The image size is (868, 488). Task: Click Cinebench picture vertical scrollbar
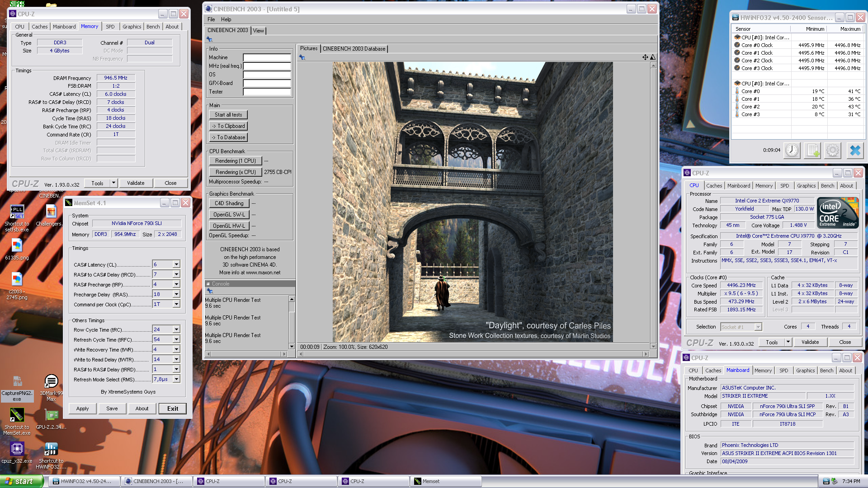coord(653,206)
